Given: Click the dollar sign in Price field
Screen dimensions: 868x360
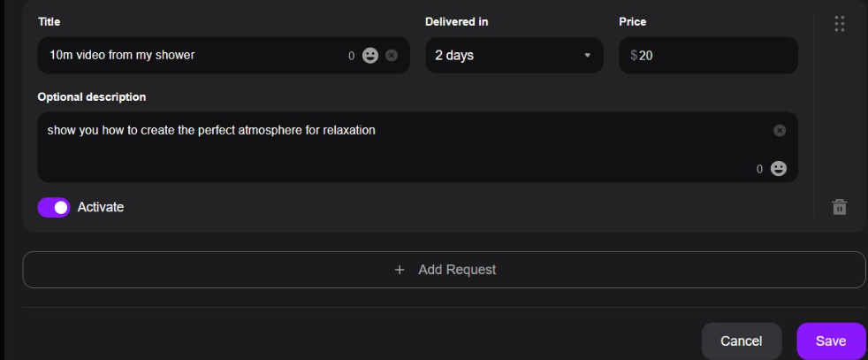Looking at the screenshot, I should click(x=634, y=55).
